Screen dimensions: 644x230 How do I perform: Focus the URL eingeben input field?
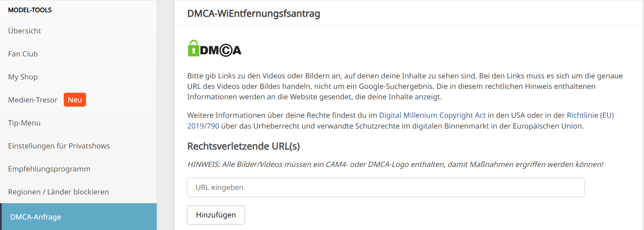click(386, 187)
